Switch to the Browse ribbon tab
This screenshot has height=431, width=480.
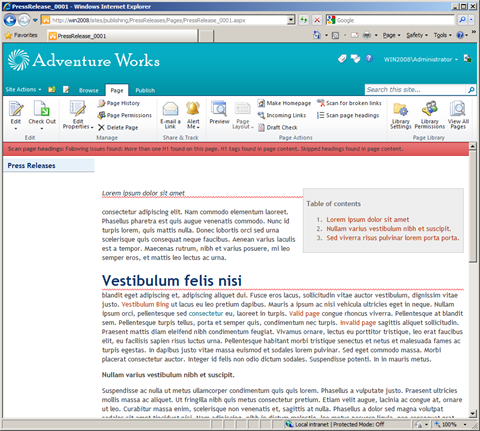[x=89, y=90]
